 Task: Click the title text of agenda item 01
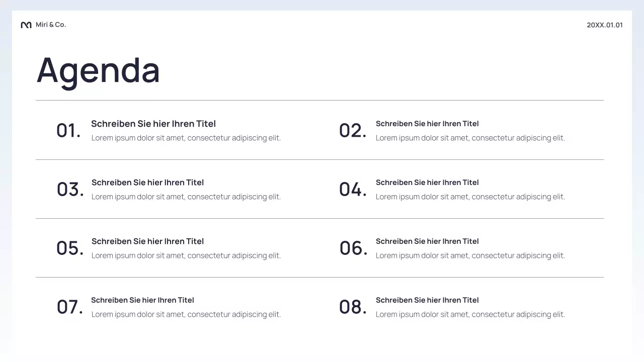pos(153,124)
